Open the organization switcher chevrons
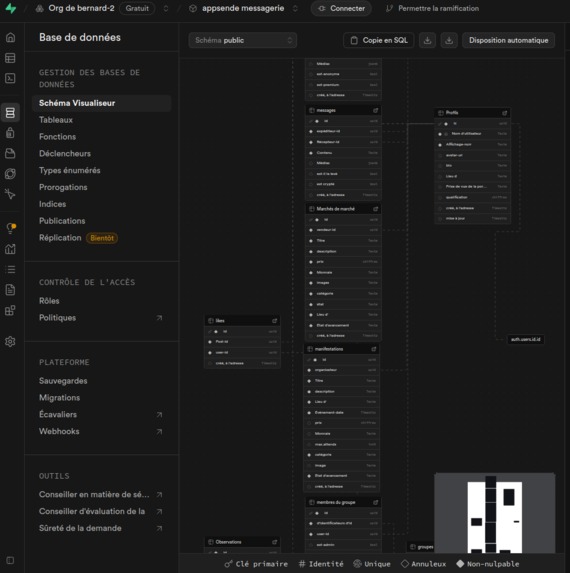This screenshot has height=573, width=570. point(166,8)
